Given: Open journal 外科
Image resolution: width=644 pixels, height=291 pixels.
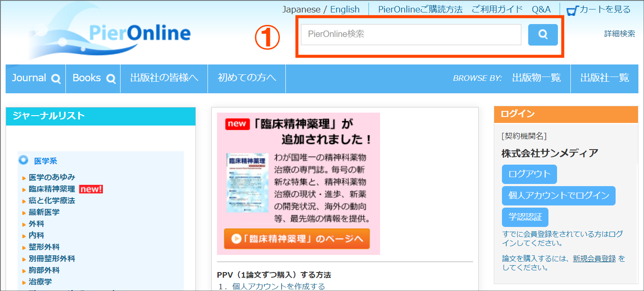Looking at the screenshot, I should click(36, 224).
